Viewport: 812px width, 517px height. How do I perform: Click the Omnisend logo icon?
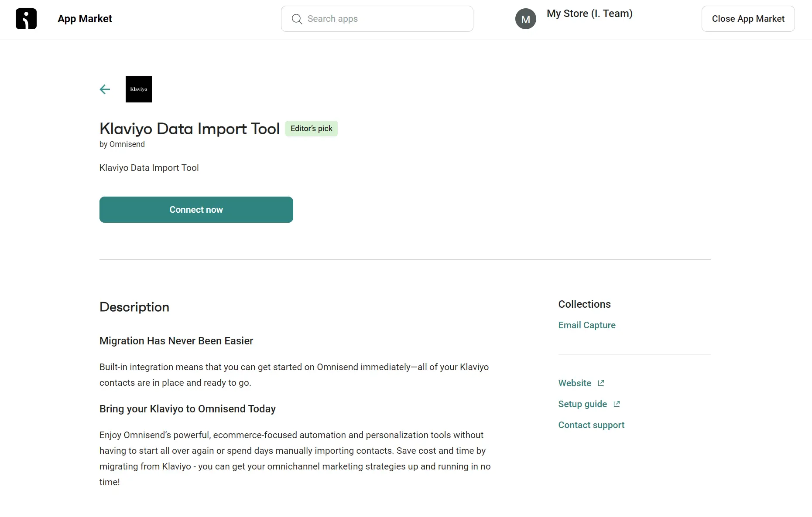pyautogui.click(x=26, y=19)
